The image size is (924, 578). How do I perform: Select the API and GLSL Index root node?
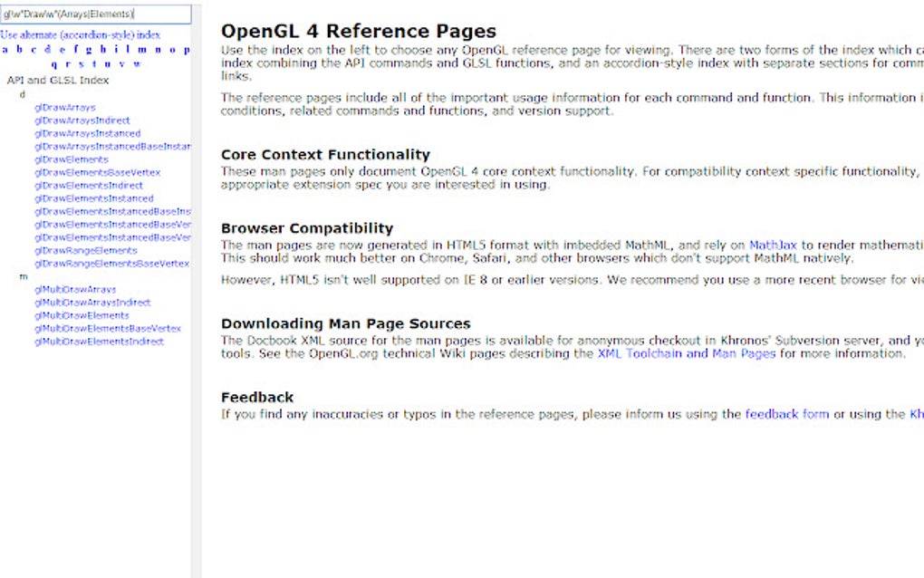pos(58,80)
